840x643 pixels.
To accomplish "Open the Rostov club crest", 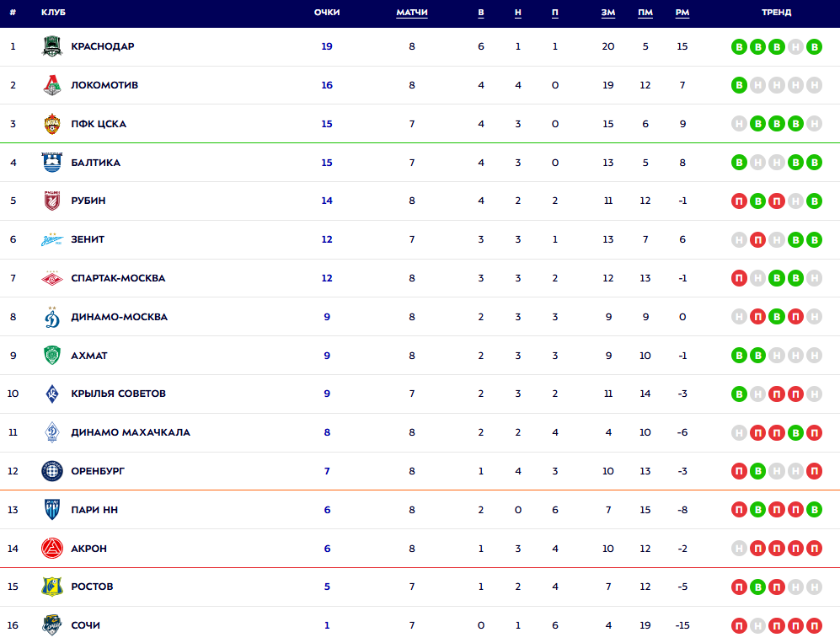I will [x=52, y=587].
